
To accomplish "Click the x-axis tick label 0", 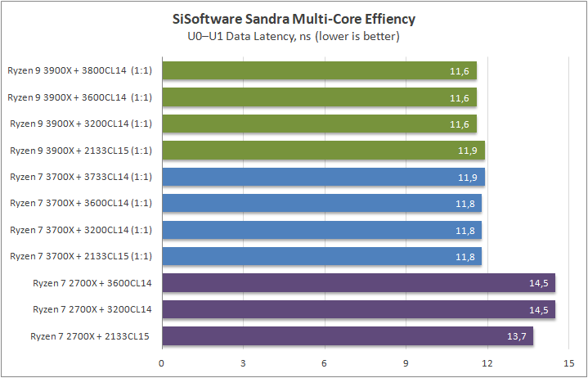I will tap(161, 363).
